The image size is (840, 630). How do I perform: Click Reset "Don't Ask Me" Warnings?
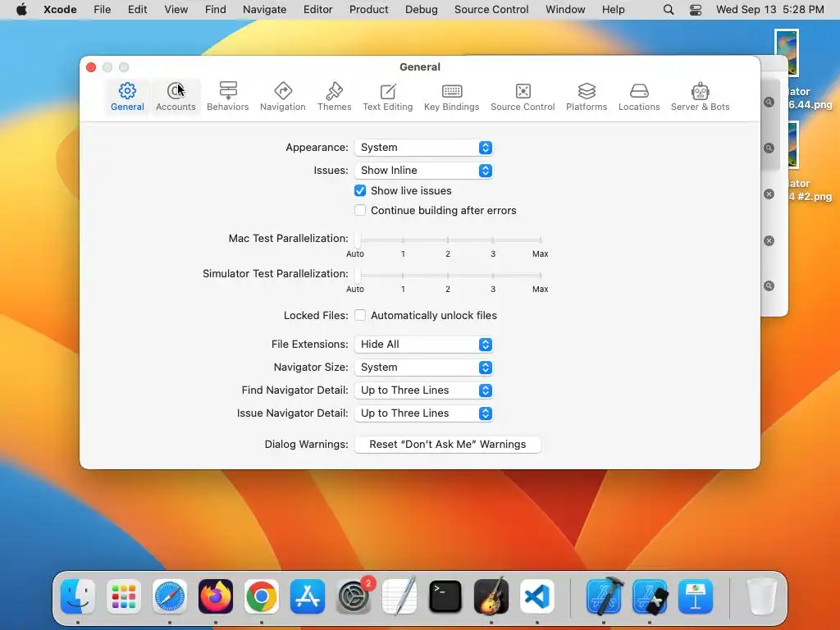point(447,445)
